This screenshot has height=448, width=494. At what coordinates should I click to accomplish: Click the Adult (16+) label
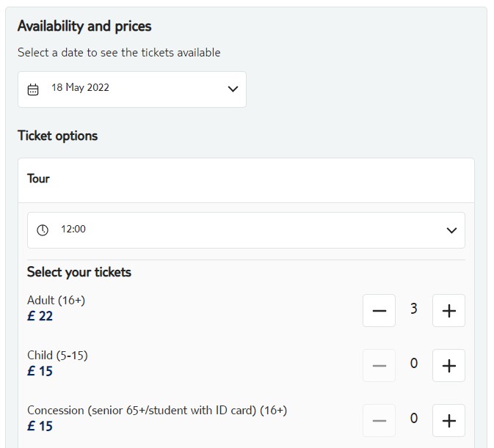pos(57,300)
